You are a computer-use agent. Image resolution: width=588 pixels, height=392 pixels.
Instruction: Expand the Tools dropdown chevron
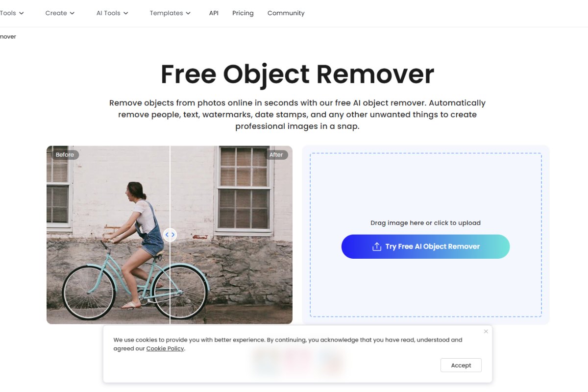click(x=22, y=13)
